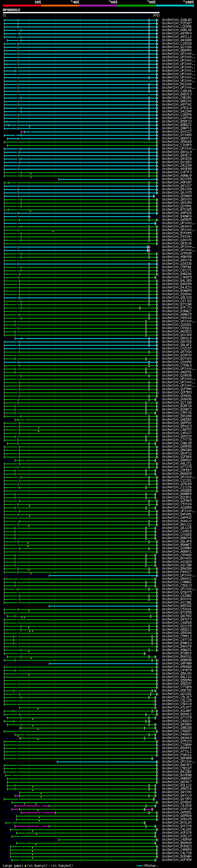The height and width of the screenshot is (868, 197).
Task: Click the short cyan alignment bar for B2XYE5
Action: (x=108, y=179)
